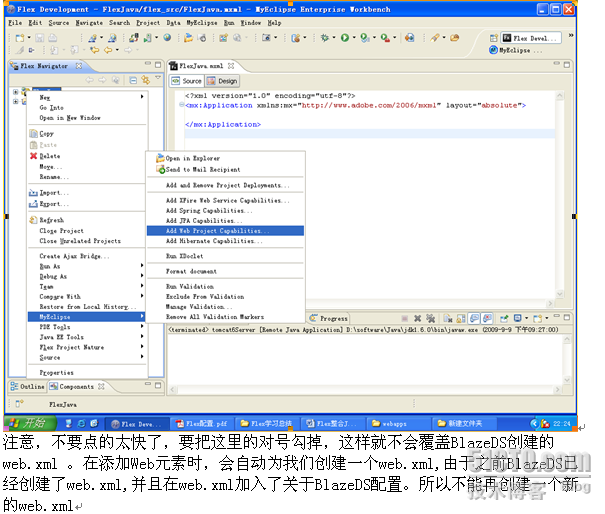The height and width of the screenshot is (514, 605).
Task: Select the FlexJava.mxml editor tab
Action: (201, 66)
